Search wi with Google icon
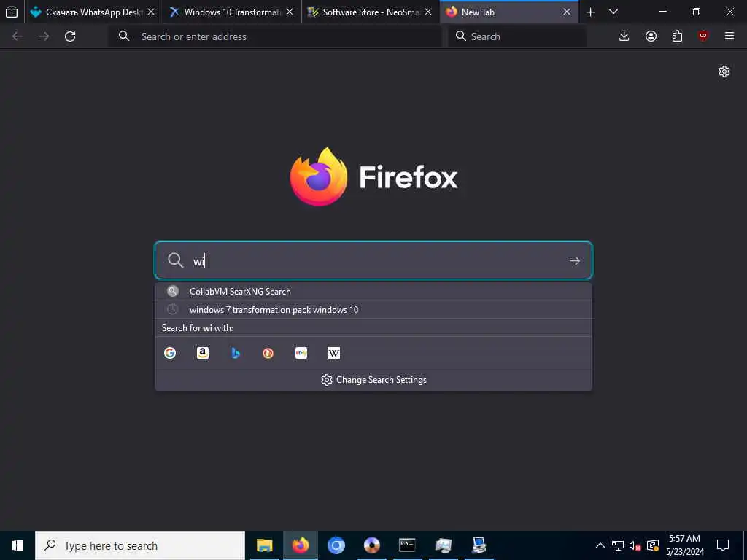The image size is (747, 560). click(169, 353)
